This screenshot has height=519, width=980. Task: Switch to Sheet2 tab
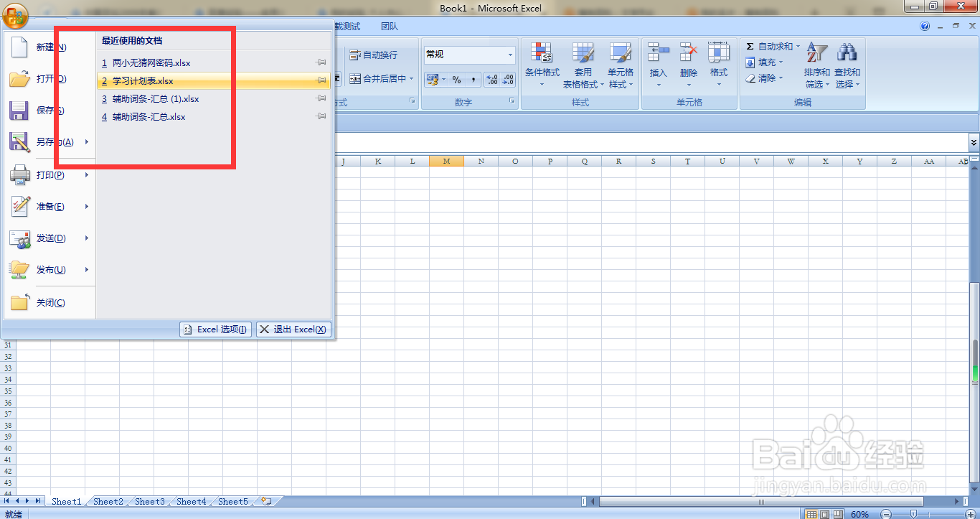point(108,502)
